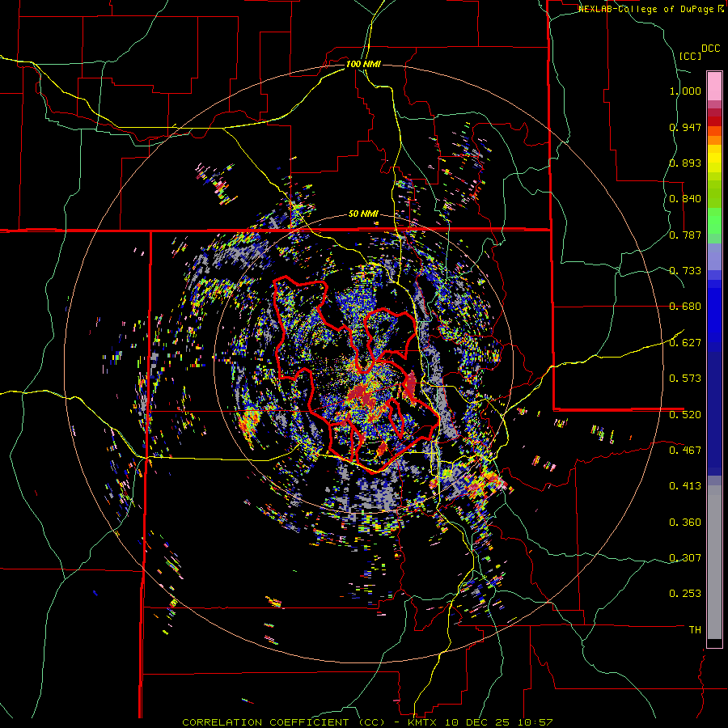Click the 0.733 scale value
Image resolution: width=728 pixels, height=728 pixels.
(x=685, y=271)
